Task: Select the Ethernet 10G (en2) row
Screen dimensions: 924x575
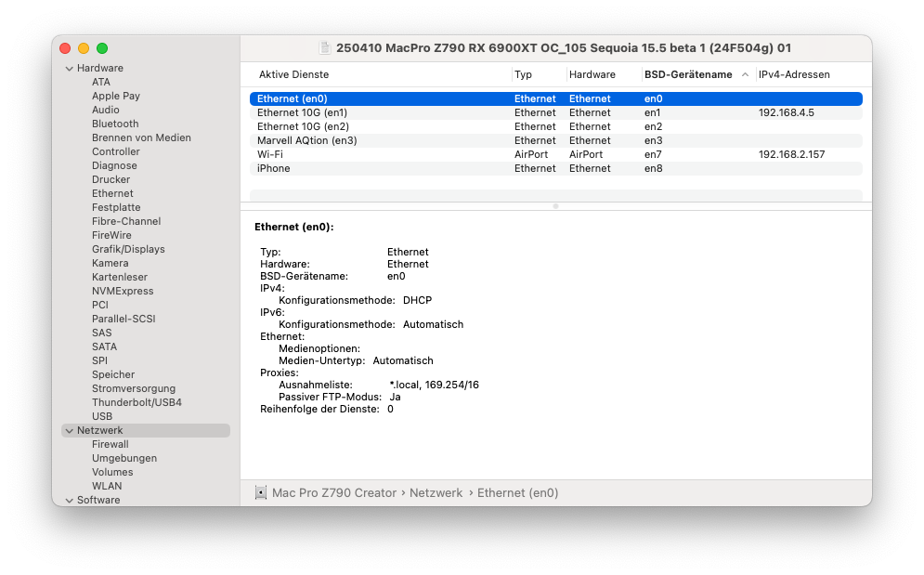Action: point(555,126)
